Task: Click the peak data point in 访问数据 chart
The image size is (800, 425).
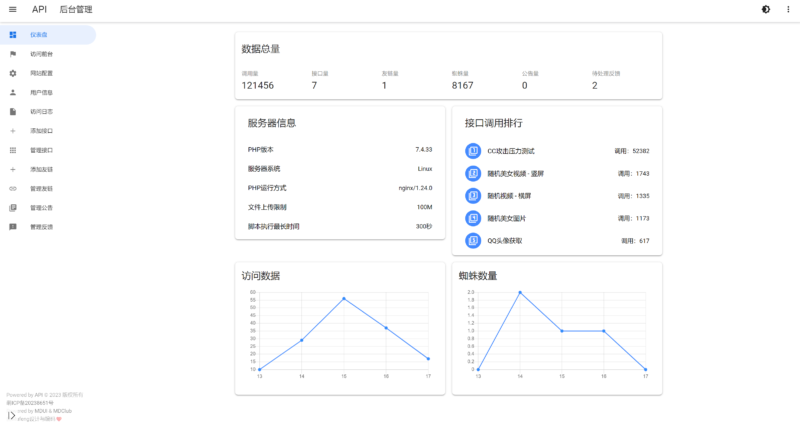Action: coord(344,298)
